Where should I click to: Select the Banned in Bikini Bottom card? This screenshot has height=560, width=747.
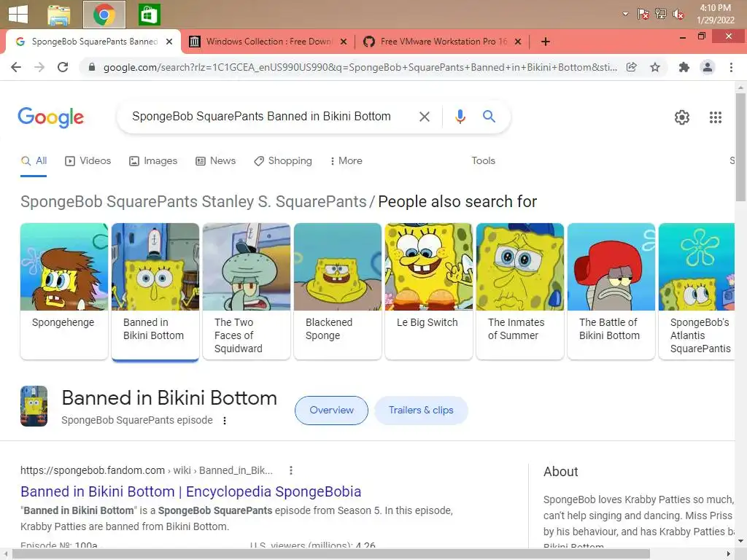tap(155, 291)
